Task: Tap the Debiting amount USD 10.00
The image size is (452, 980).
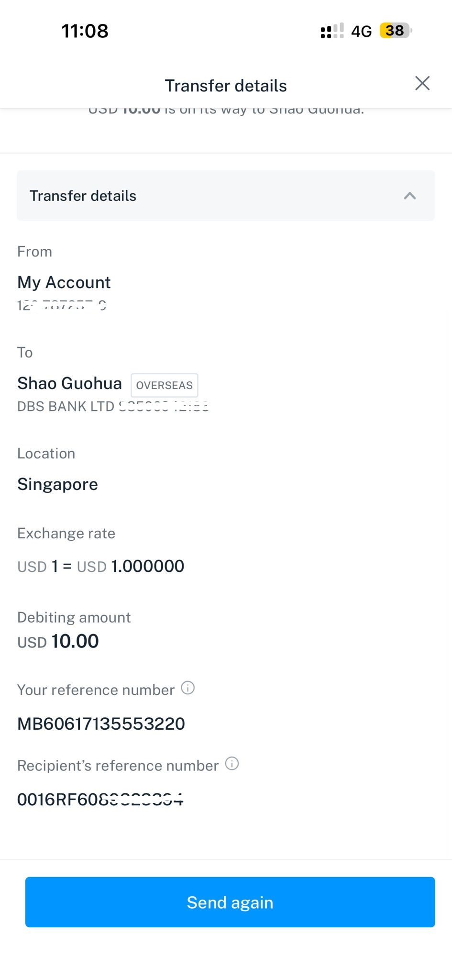Action: tap(58, 641)
